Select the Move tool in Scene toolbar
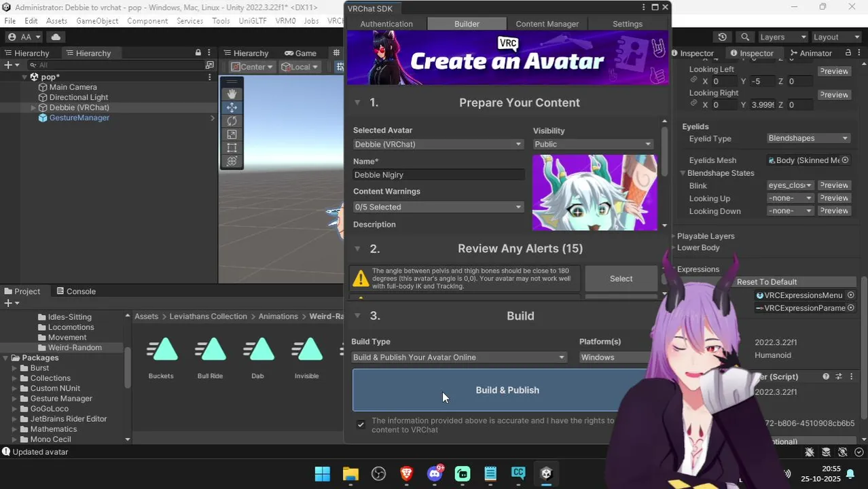The height and width of the screenshot is (489, 868). point(232,107)
